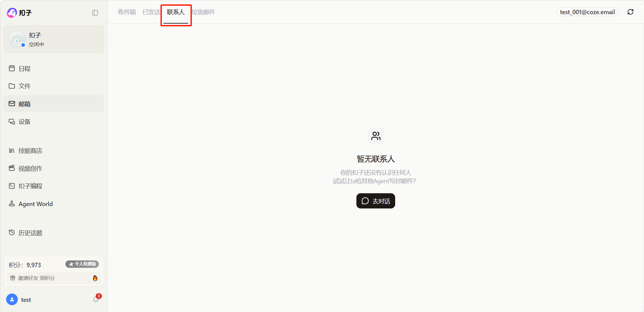Refresh the mailbox with the sync icon

tap(631, 12)
